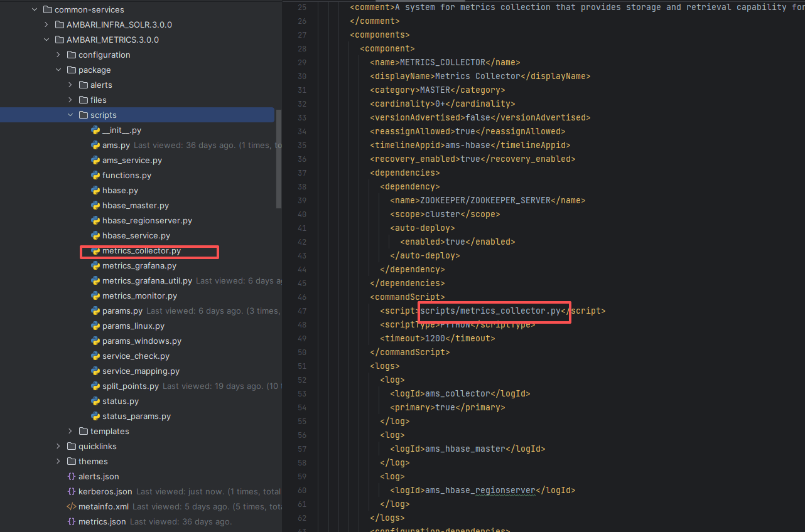
Task: Open the file params_linux.py
Action: pos(133,326)
